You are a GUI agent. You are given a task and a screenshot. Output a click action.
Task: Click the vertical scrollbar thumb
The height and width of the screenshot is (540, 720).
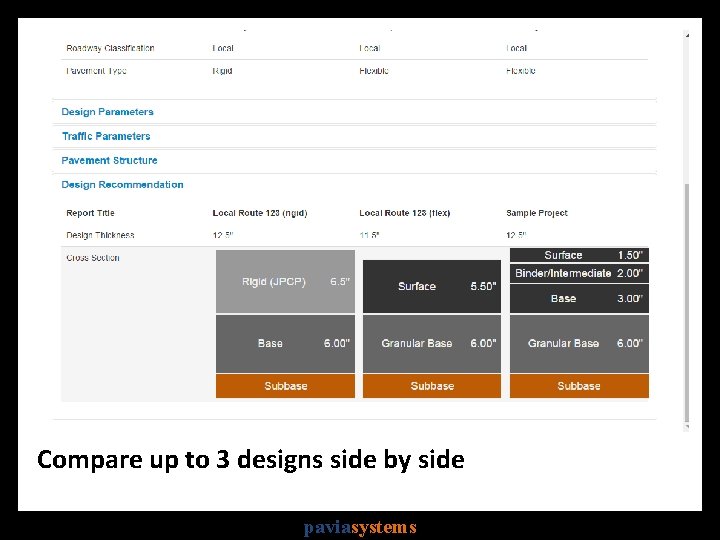click(x=687, y=303)
